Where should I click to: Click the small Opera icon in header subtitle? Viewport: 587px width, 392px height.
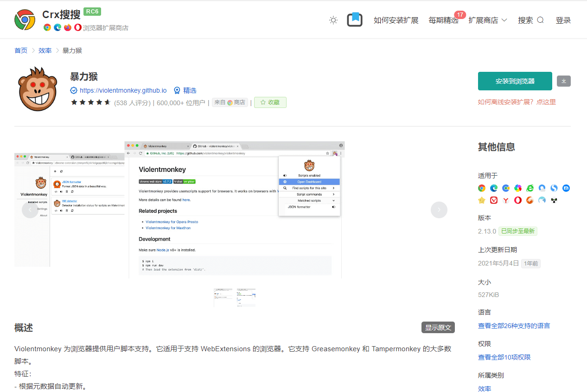[78, 27]
